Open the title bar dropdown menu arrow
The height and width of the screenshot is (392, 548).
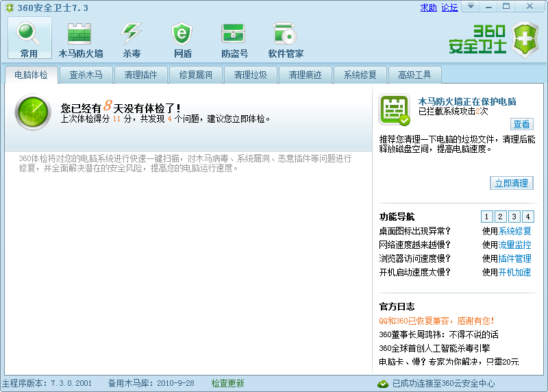(471, 6)
